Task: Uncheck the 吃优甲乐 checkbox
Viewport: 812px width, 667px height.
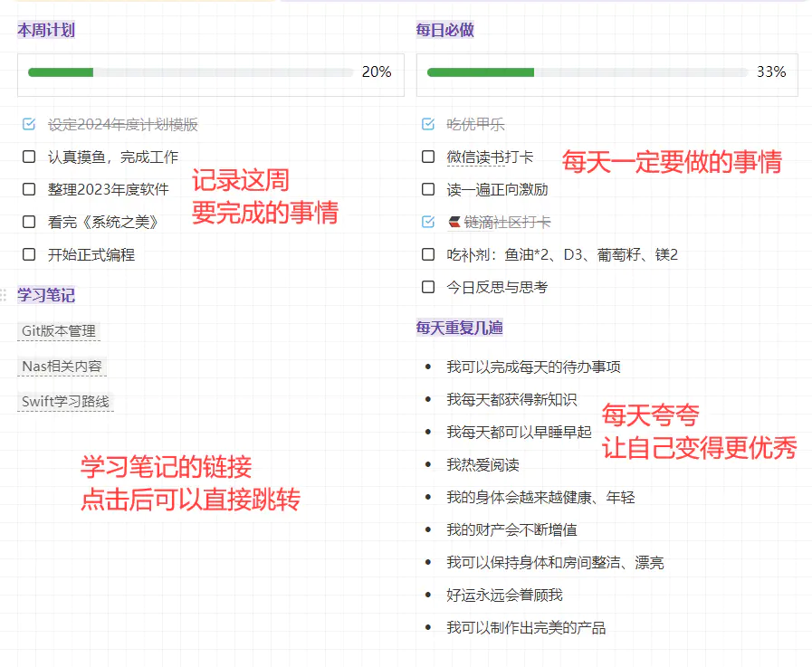Action: (x=428, y=124)
